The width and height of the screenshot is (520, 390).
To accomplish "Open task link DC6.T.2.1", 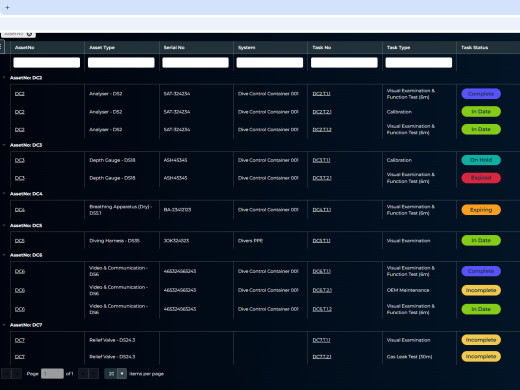I will [322, 290].
